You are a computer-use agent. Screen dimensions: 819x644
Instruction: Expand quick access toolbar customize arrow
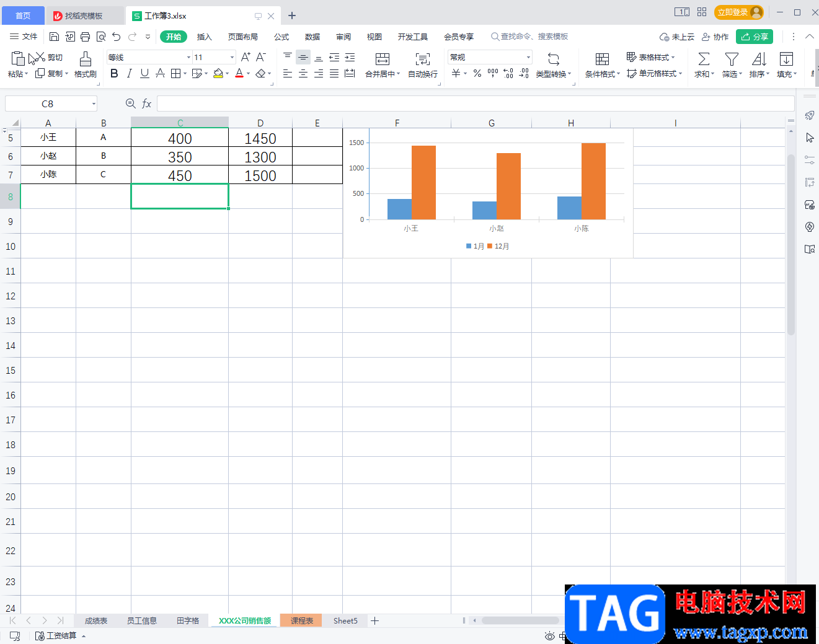pyautogui.click(x=148, y=37)
